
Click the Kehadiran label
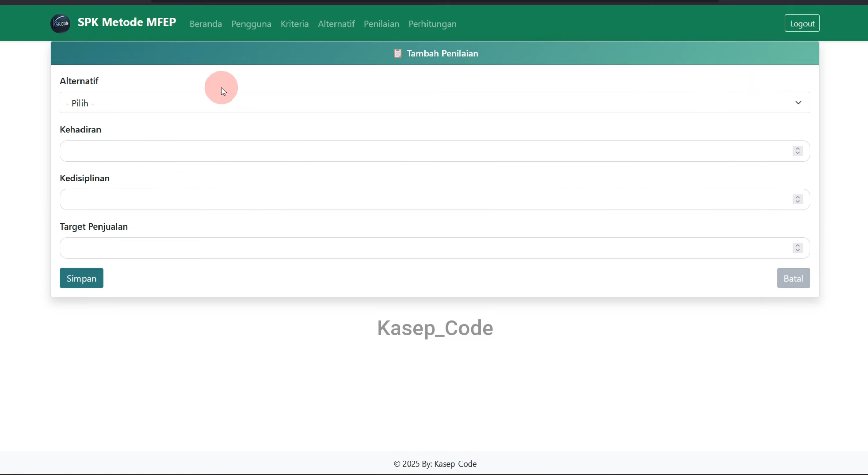coord(80,129)
